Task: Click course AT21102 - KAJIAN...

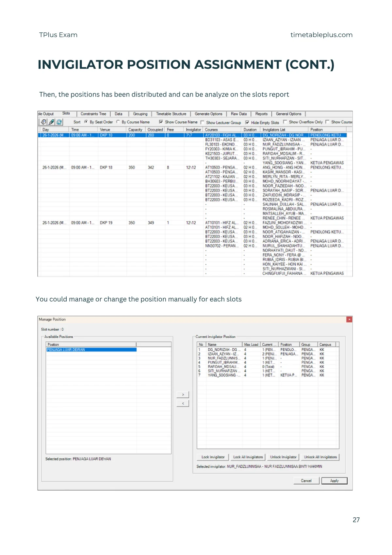Action: click(x=221, y=177)
